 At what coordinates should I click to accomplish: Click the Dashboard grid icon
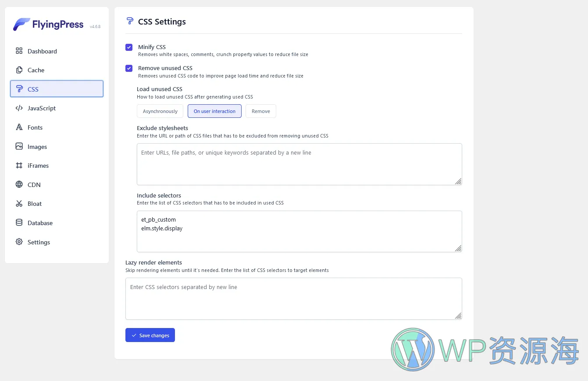point(19,51)
